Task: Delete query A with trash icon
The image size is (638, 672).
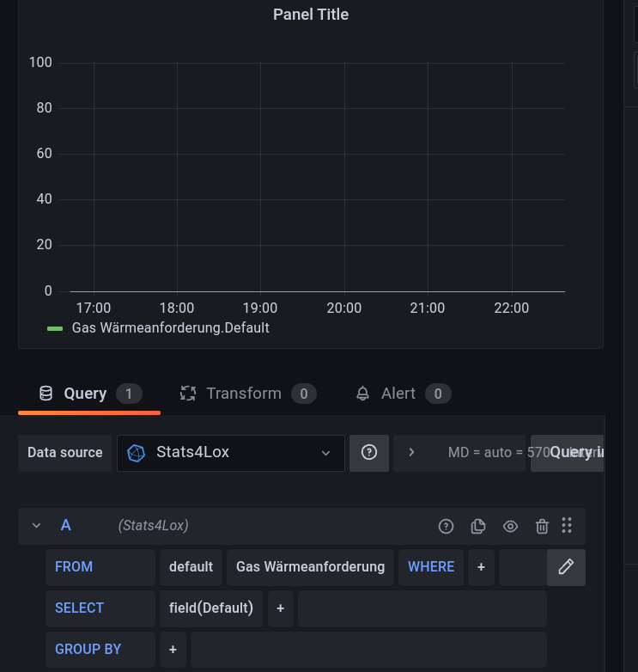Action: pos(542,526)
